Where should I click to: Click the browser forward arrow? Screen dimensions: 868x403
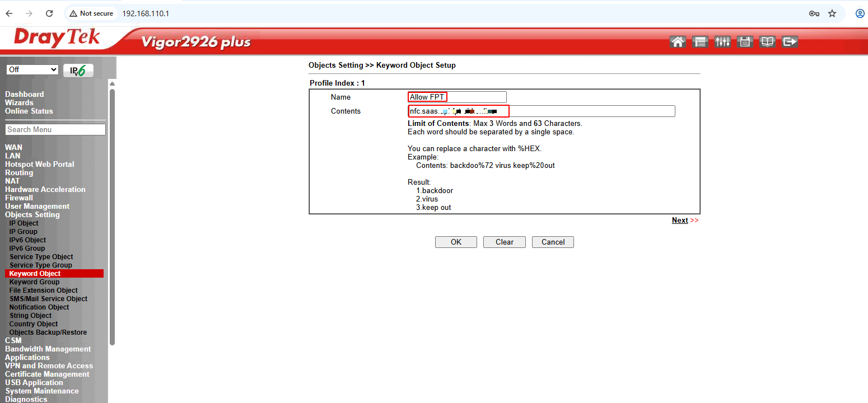coord(29,13)
